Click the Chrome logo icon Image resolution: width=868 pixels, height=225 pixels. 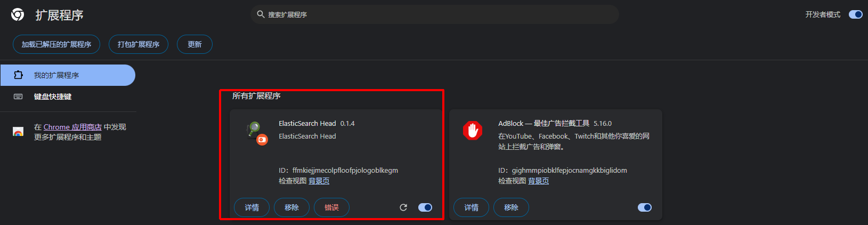[x=18, y=15]
